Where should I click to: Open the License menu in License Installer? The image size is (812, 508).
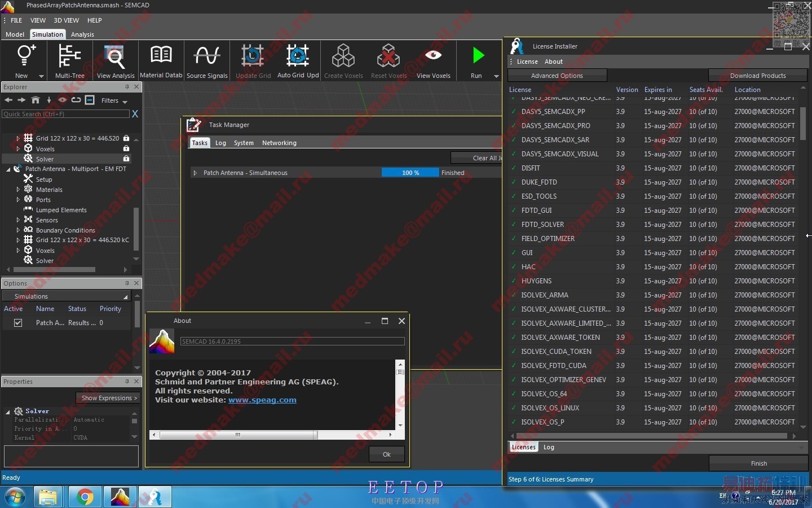coord(527,62)
